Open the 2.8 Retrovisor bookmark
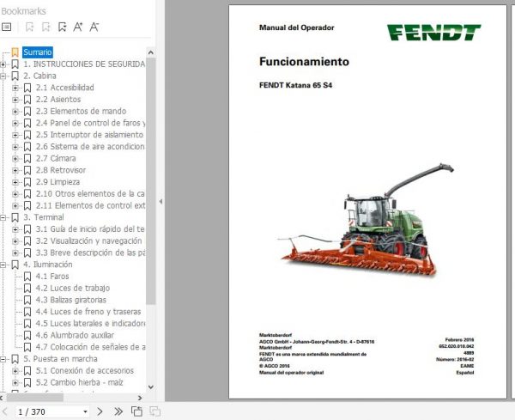The image size is (515, 420). click(x=61, y=170)
